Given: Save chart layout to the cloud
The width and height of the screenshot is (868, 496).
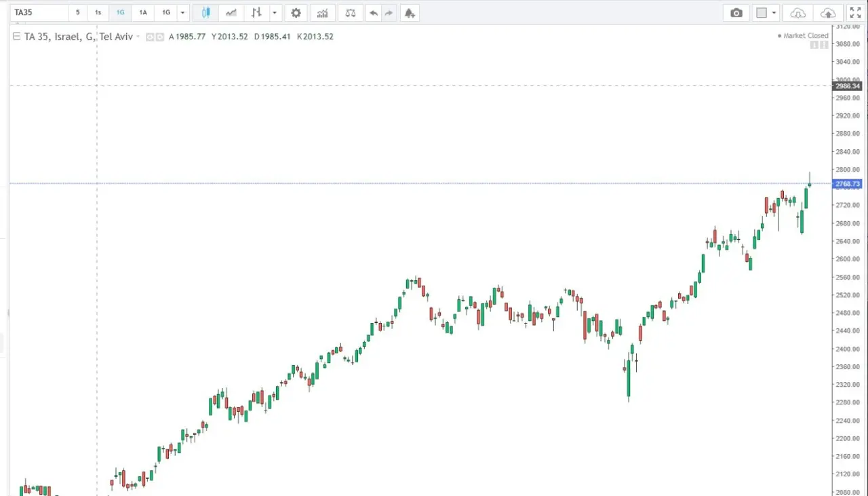Looking at the screenshot, I should 828,13.
